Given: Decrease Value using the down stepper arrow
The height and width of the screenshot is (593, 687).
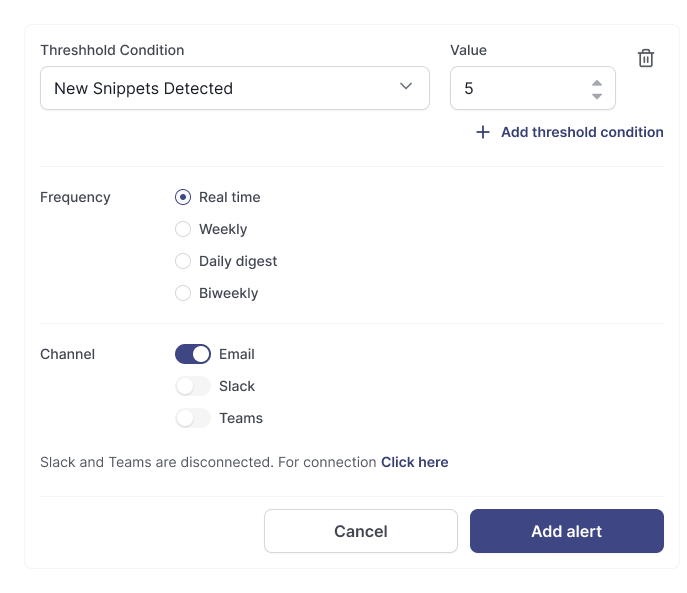Looking at the screenshot, I should coord(597,96).
